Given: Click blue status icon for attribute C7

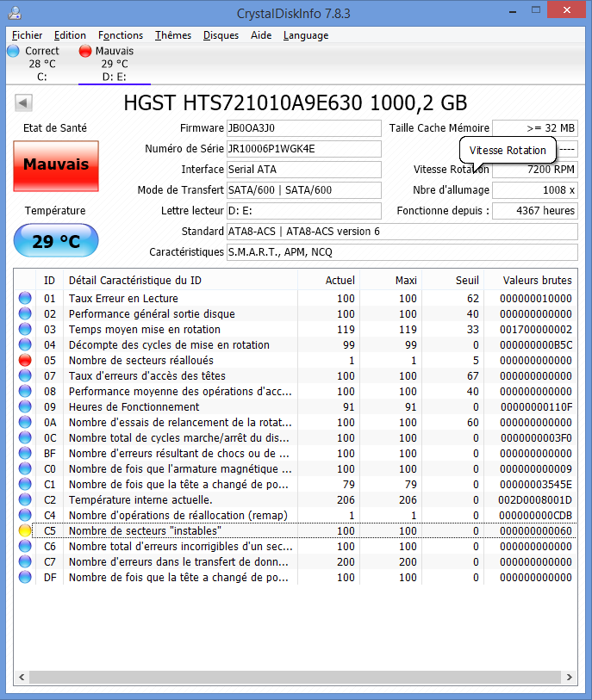Looking at the screenshot, I should coord(25,561).
